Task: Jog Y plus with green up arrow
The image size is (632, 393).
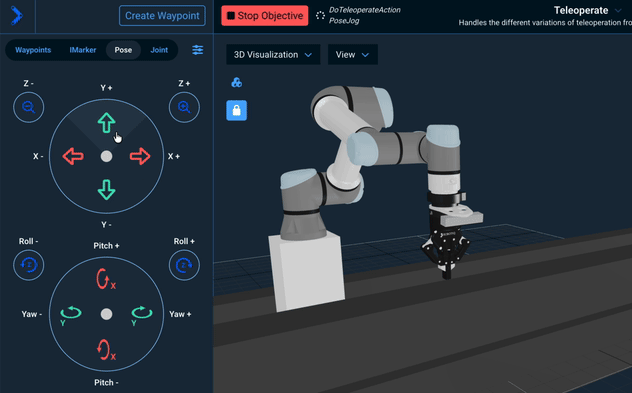Action: click(x=106, y=123)
